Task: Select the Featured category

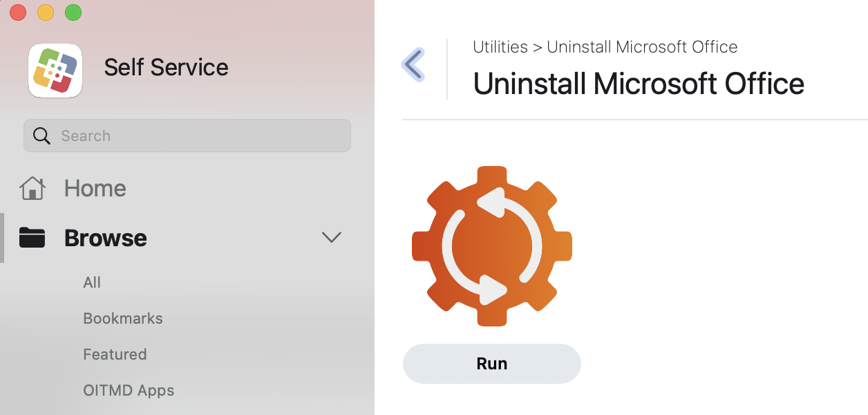Action: tap(115, 354)
